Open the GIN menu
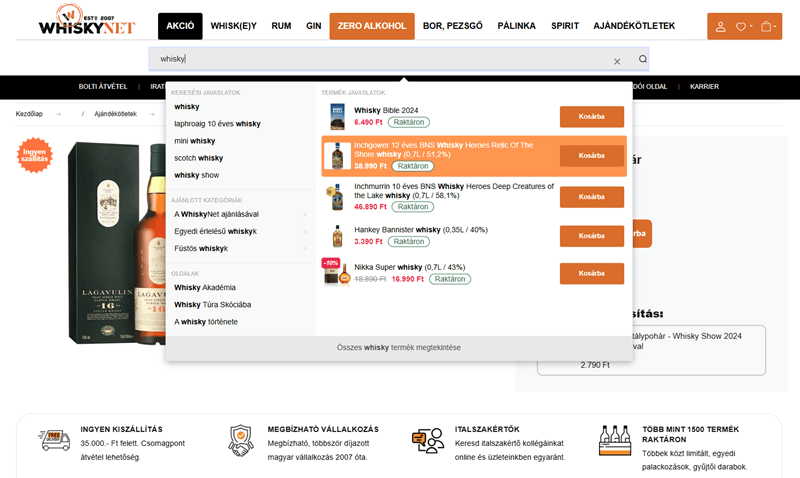 click(314, 26)
